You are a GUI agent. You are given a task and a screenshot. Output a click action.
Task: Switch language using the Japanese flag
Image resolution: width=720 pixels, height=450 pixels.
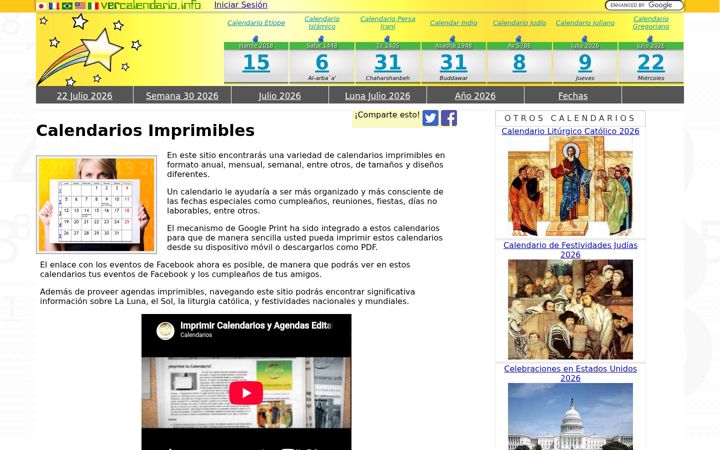pyautogui.click(x=41, y=6)
